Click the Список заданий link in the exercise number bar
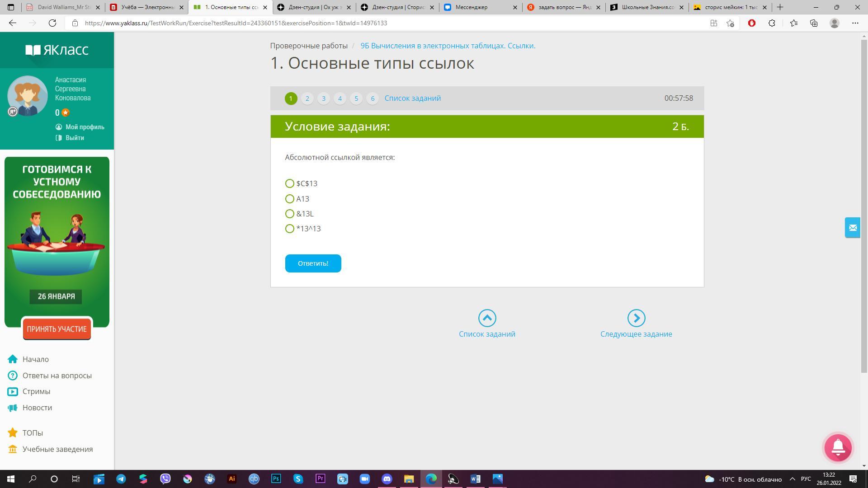Viewport: 868px width, 488px height. (412, 99)
